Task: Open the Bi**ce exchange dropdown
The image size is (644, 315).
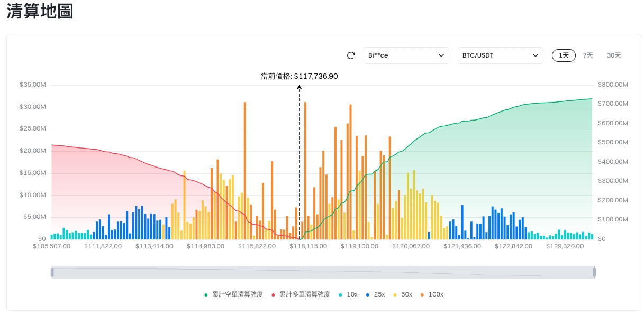Action: 406,55
